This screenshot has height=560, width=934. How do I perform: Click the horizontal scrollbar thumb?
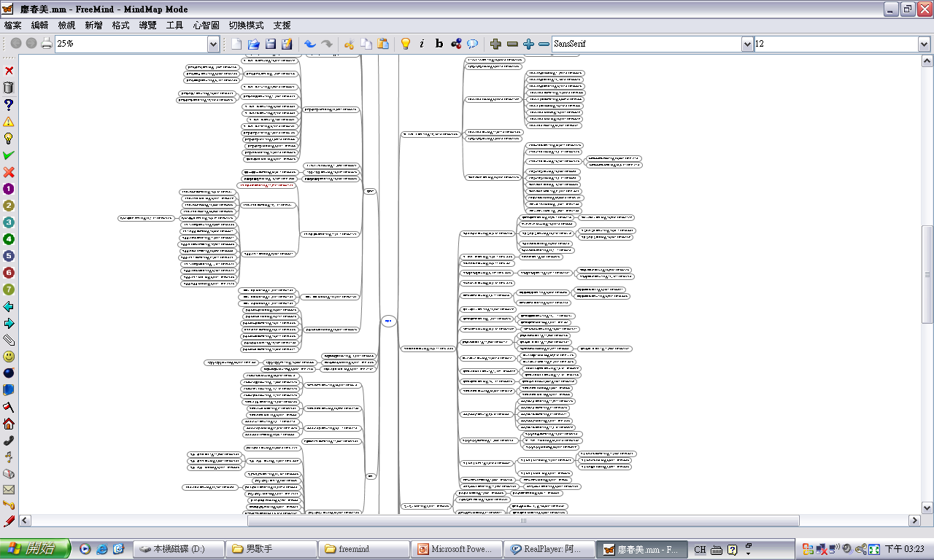click(x=522, y=521)
